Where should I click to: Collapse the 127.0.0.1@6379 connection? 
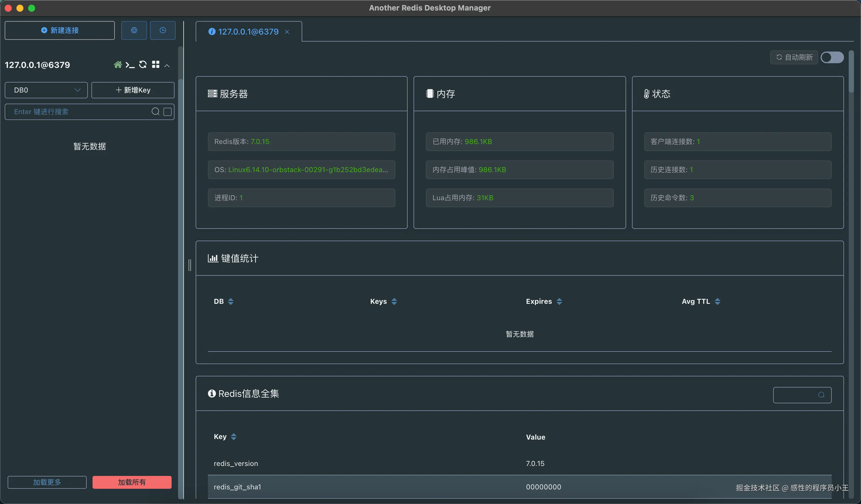pyautogui.click(x=167, y=65)
